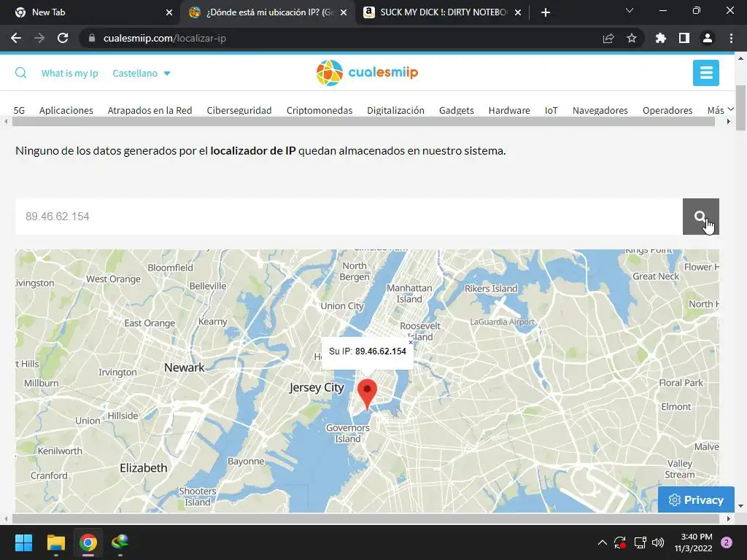
Task: Open the Hardware category
Action: click(x=509, y=111)
